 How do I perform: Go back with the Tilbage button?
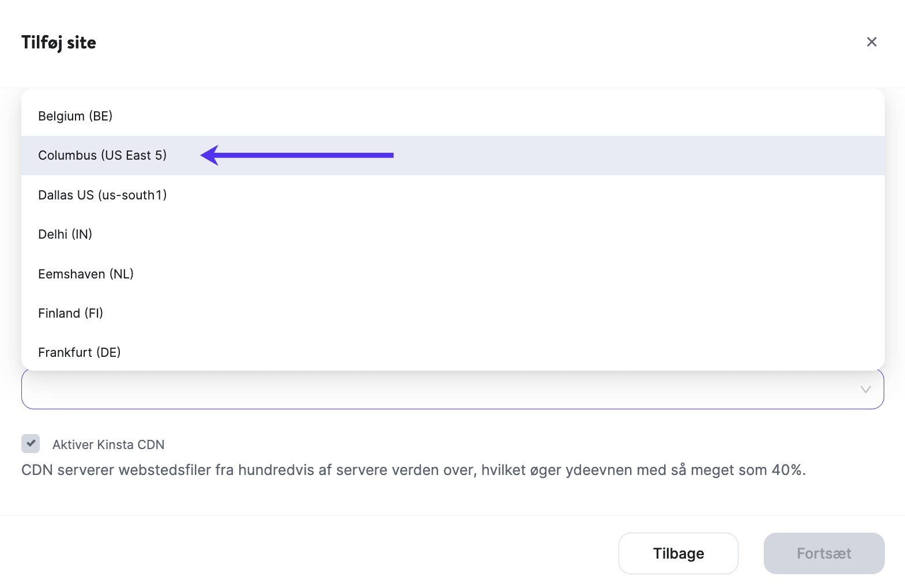tap(678, 553)
